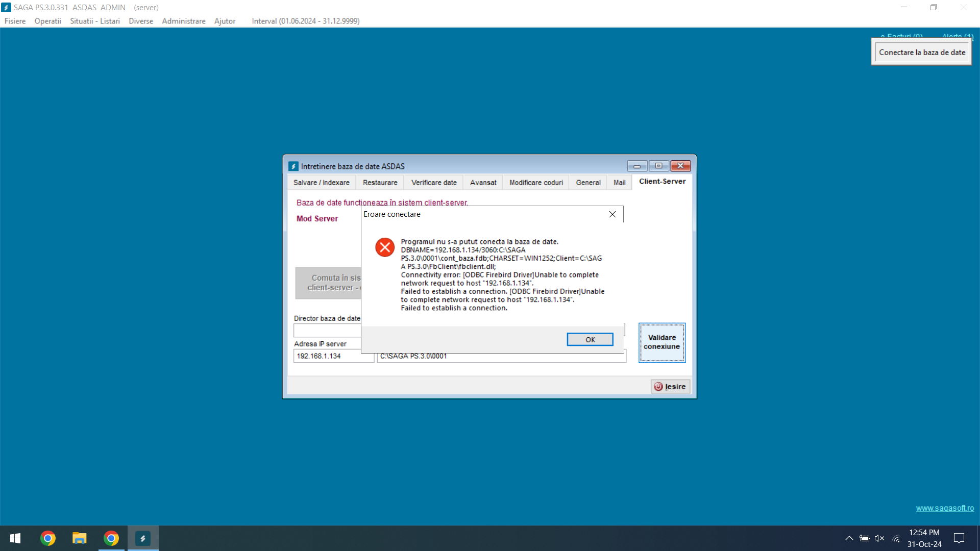
Task: Show hidden tray icons chevron
Action: pos(849,538)
